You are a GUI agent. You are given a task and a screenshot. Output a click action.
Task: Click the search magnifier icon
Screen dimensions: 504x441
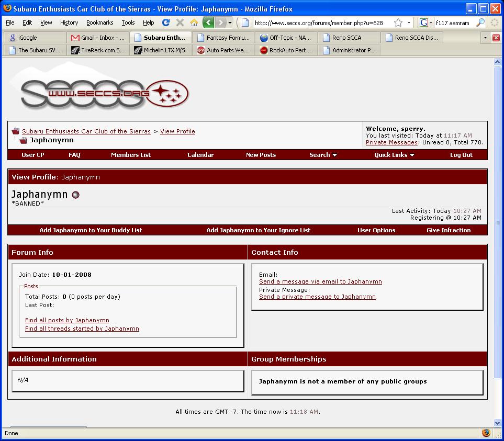point(480,22)
